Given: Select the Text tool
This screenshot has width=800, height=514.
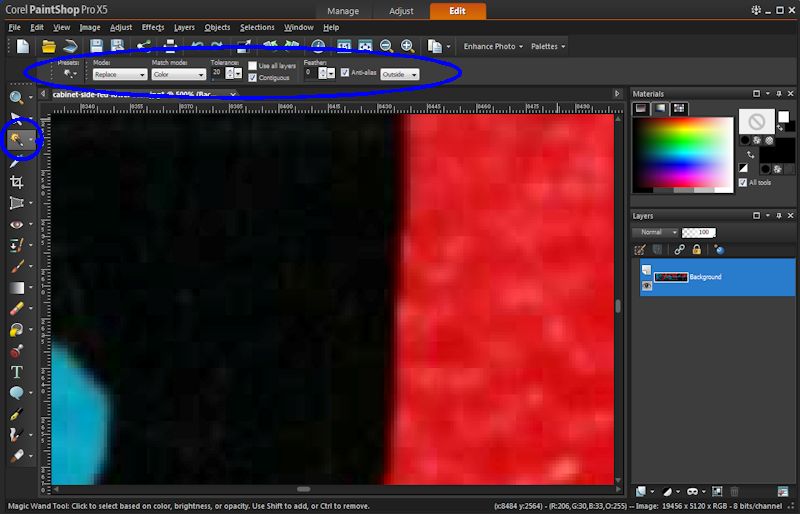Looking at the screenshot, I should pyautogui.click(x=17, y=372).
